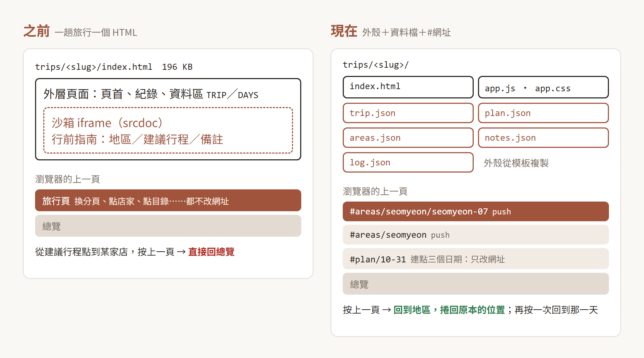Click 再按一次回到那一天 text
Image resolution: width=644 pixels, height=358 pixels.
coord(556,310)
